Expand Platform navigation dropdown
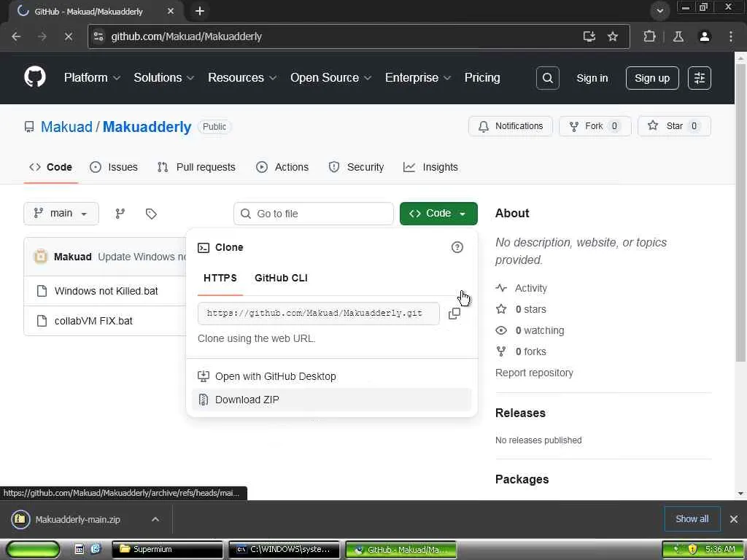 (x=92, y=77)
